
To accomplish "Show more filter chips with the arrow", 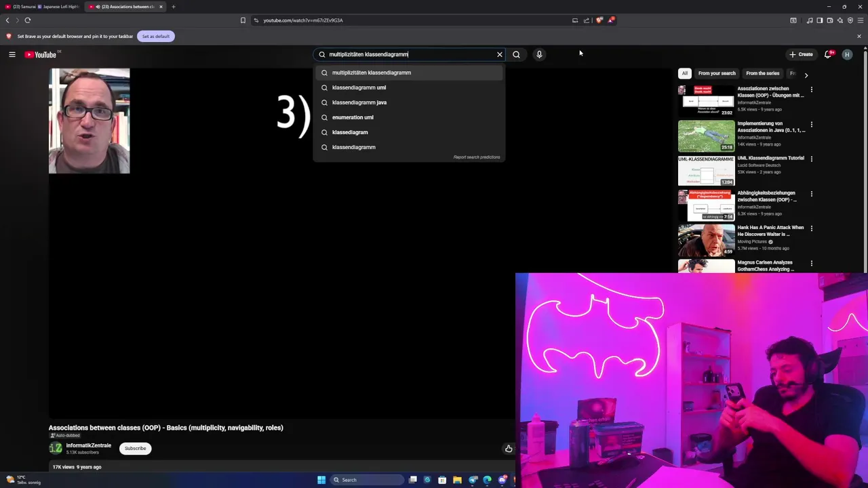I will tap(806, 75).
